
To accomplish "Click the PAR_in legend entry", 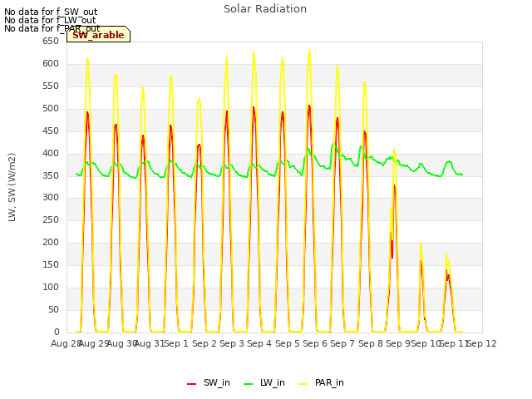I will click(321, 382).
